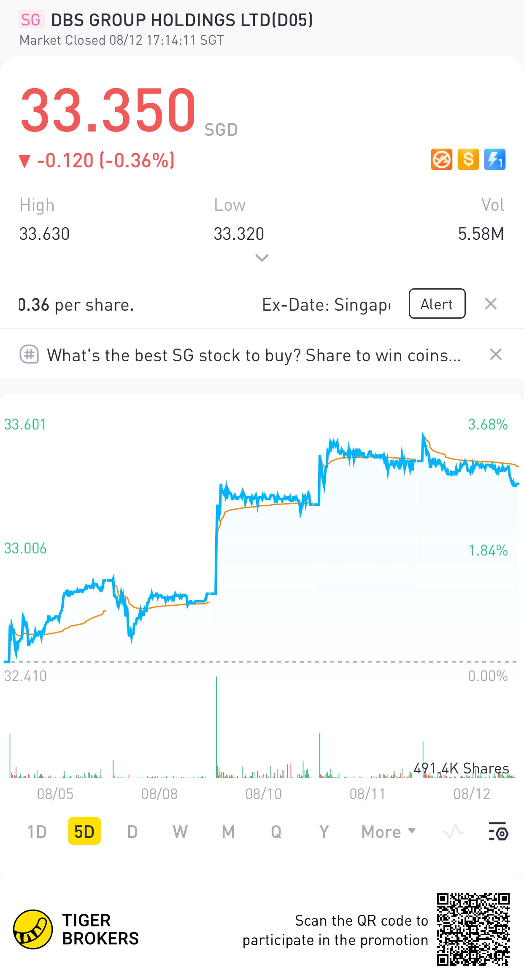Open the best SG stock topic link
This screenshot has height=980, width=524.
254,355
